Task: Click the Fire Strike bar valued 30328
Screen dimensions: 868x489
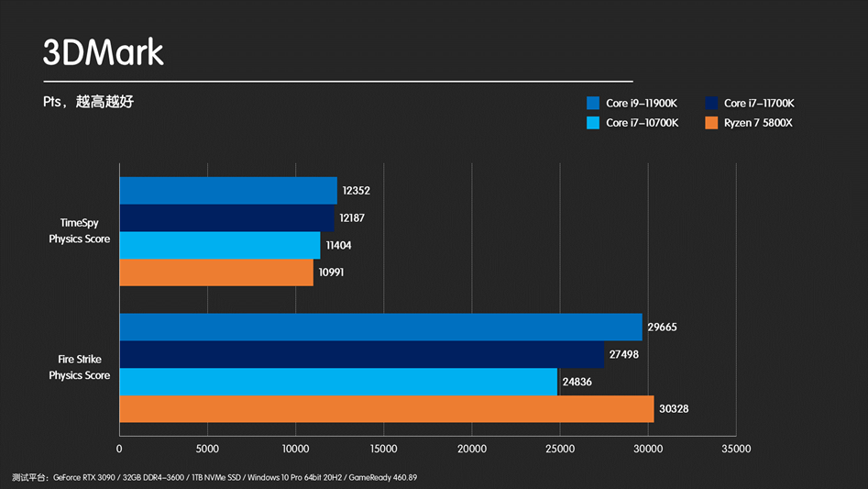Action: point(387,408)
